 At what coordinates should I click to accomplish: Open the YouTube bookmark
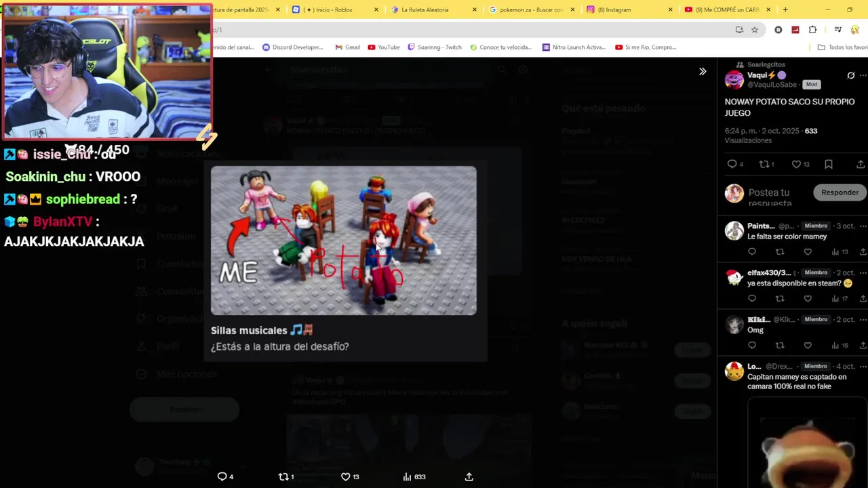point(384,47)
